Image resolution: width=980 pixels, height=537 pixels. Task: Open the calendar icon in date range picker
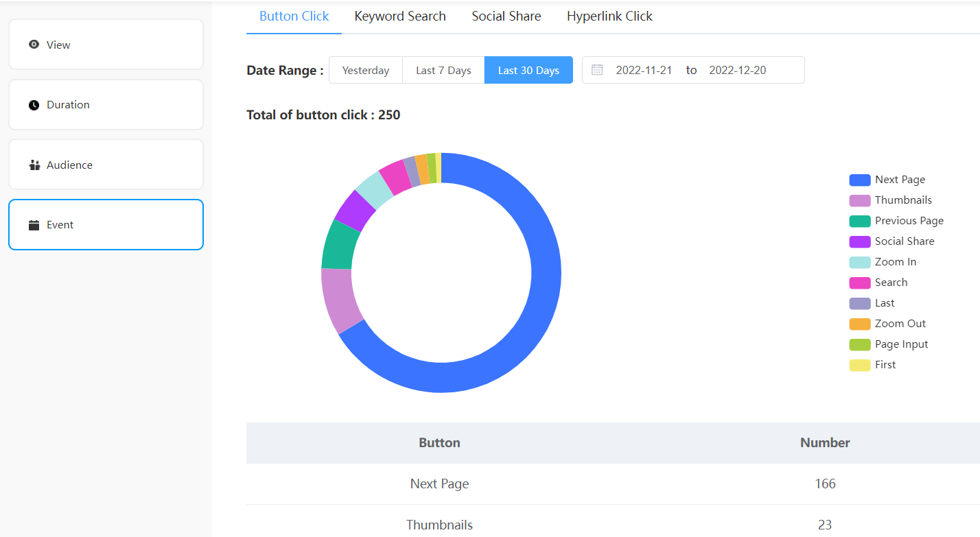click(x=596, y=69)
